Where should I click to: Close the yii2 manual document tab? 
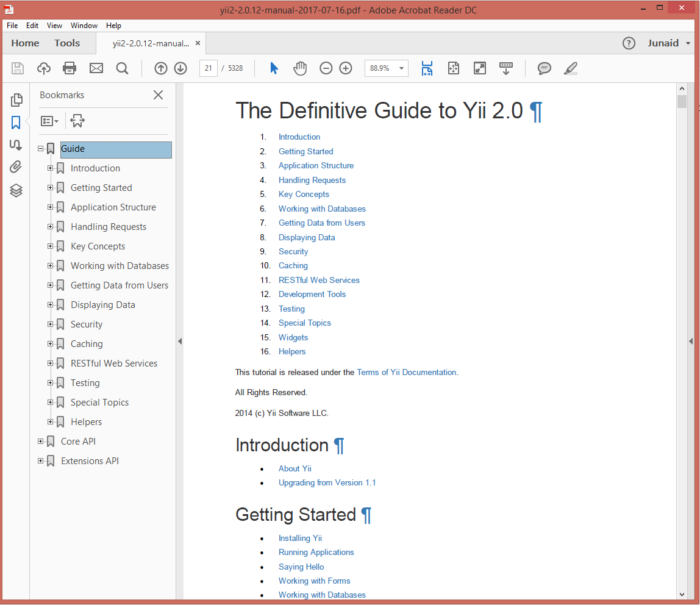198,43
